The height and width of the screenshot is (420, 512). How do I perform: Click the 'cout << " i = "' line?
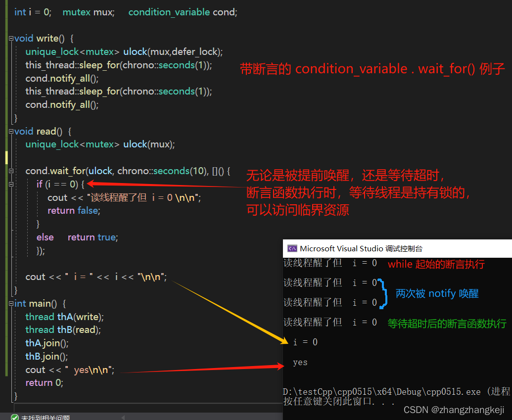[96, 277]
